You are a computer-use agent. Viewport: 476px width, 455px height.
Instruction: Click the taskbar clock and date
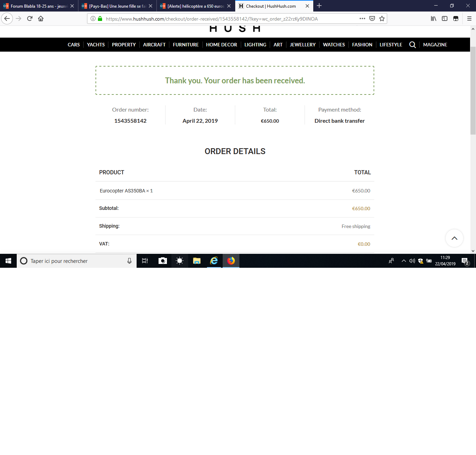click(445, 261)
